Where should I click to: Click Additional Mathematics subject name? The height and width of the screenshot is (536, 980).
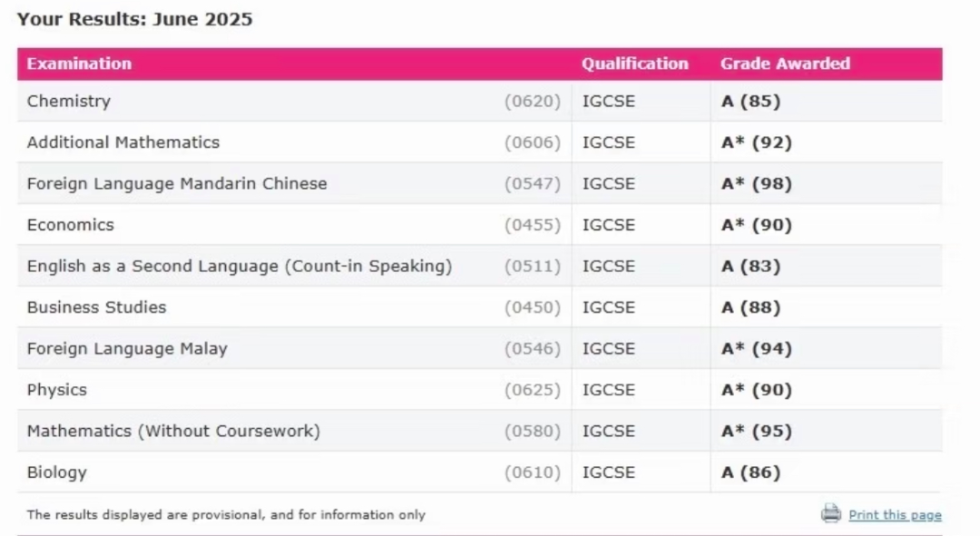pos(123,142)
